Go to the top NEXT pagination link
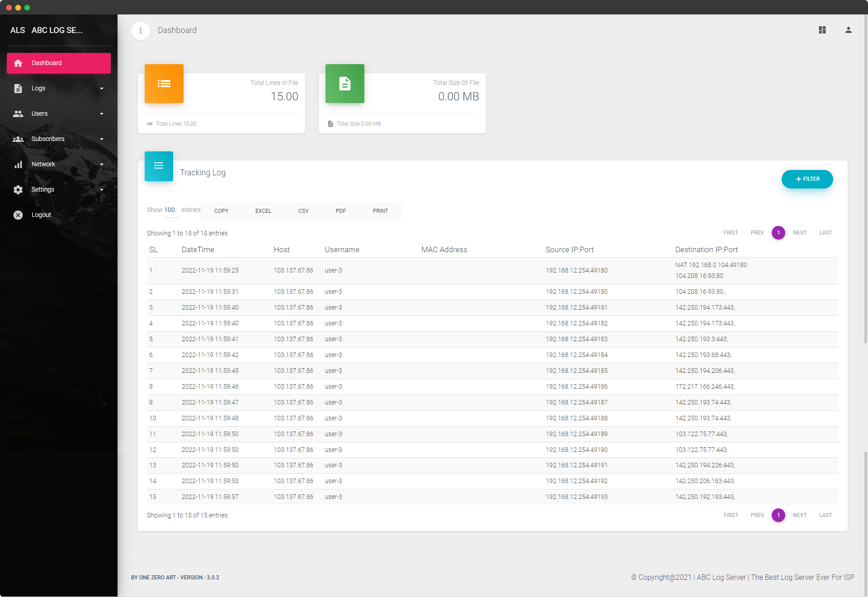The width and height of the screenshot is (868, 597). pos(799,233)
